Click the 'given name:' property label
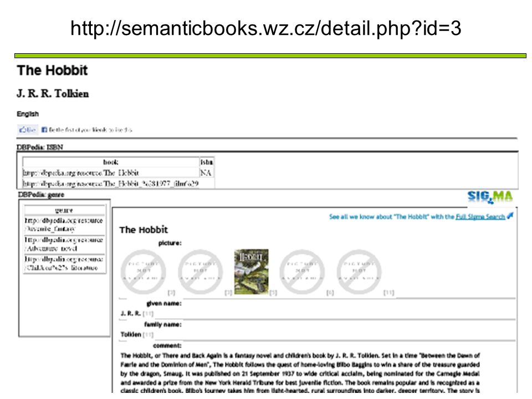This screenshot has width=532, height=399. click(x=164, y=303)
